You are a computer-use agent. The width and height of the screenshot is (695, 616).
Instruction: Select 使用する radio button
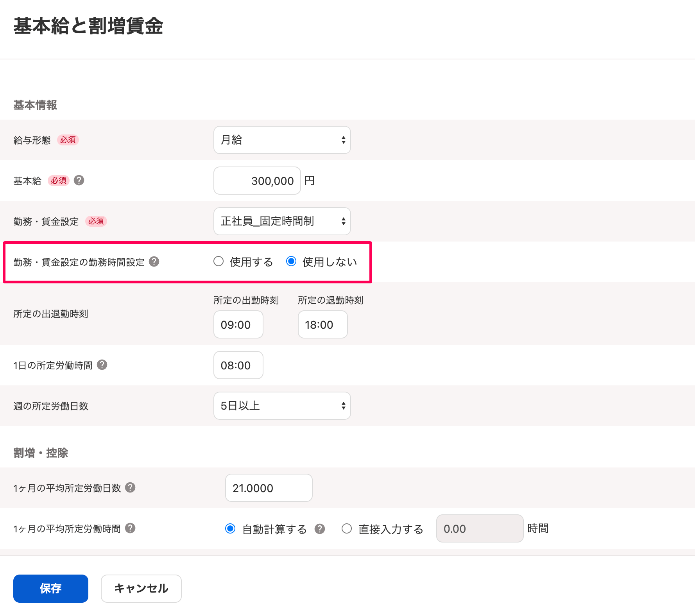219,261
